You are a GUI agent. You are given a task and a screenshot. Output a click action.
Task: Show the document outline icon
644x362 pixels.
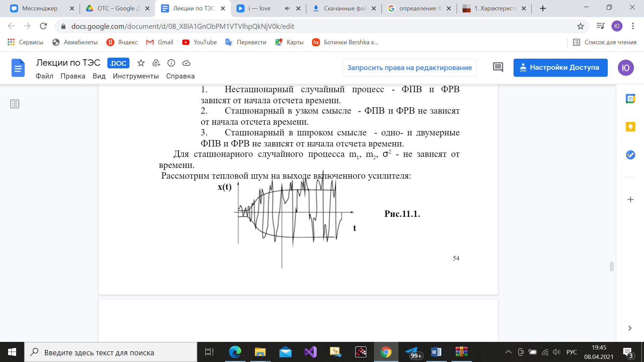(x=15, y=104)
